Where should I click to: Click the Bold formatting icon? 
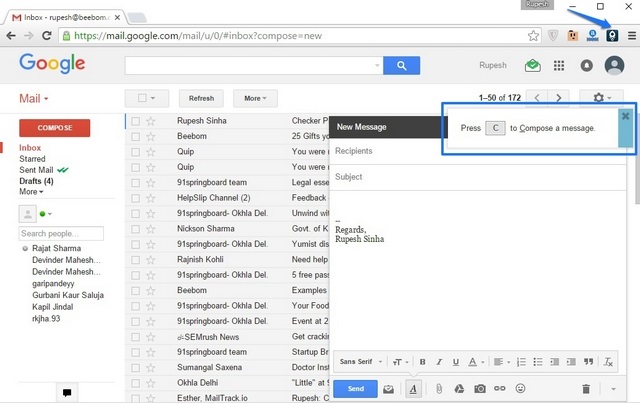pos(422,362)
